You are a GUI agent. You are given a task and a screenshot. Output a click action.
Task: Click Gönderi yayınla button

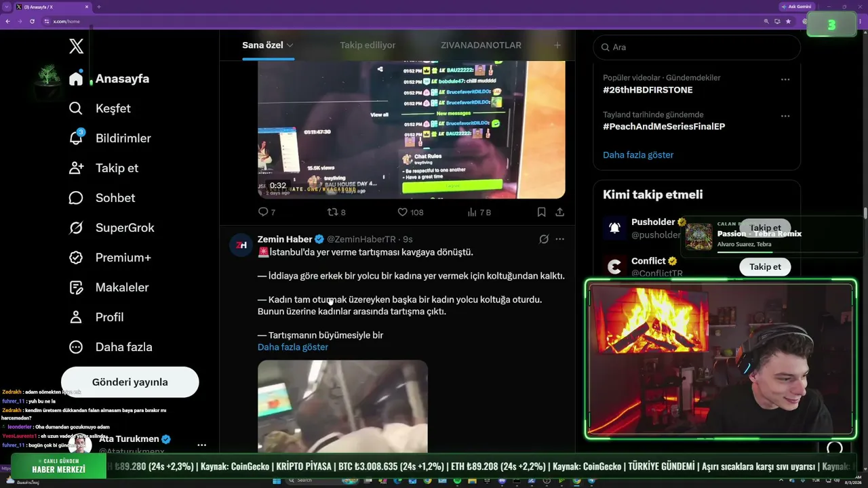[x=130, y=382]
